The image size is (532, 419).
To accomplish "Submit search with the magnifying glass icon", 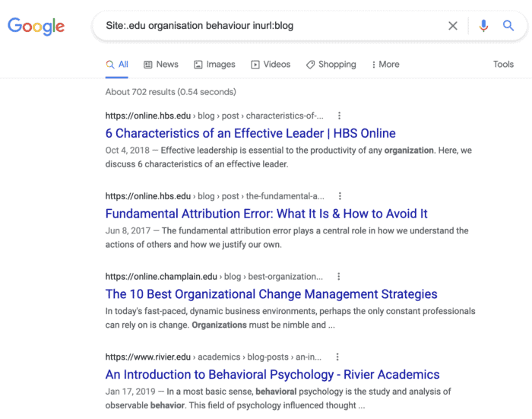I will point(508,25).
